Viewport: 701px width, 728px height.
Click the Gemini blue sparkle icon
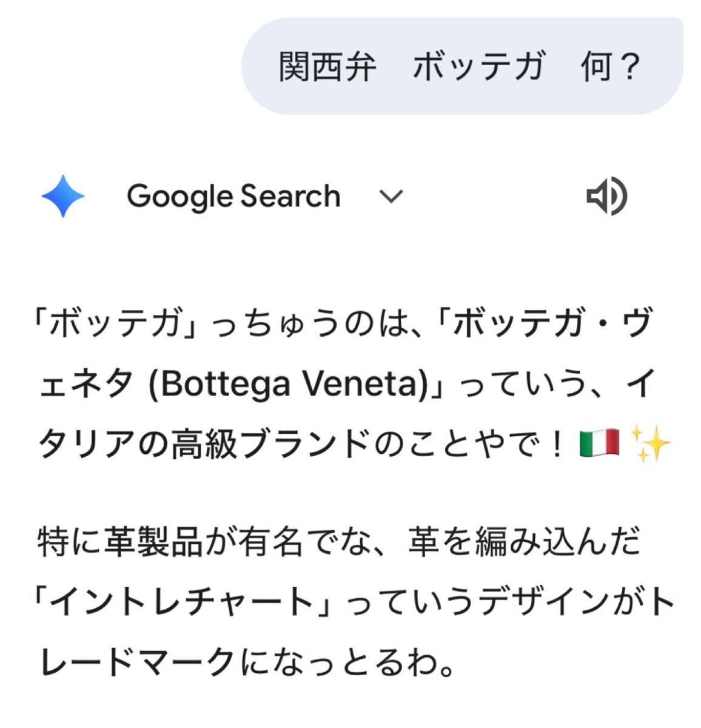[63, 196]
